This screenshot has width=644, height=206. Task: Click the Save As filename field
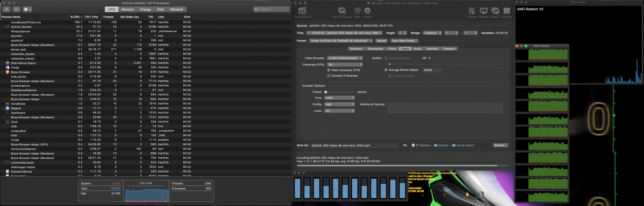[x=354, y=145]
